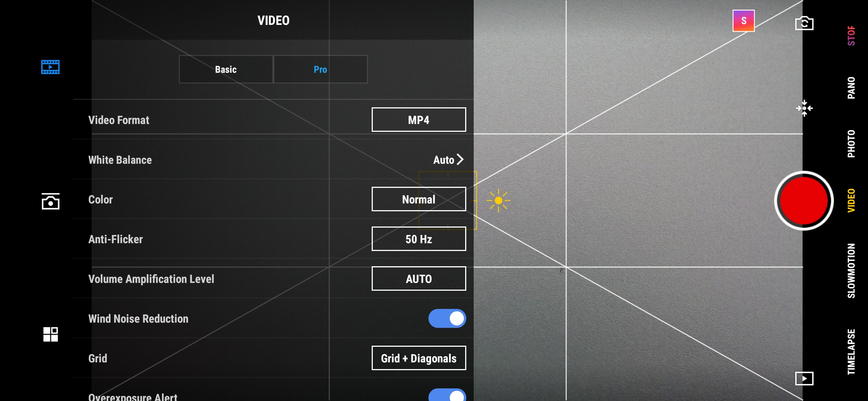
Task: Switch to Pro settings tab
Action: coord(320,69)
